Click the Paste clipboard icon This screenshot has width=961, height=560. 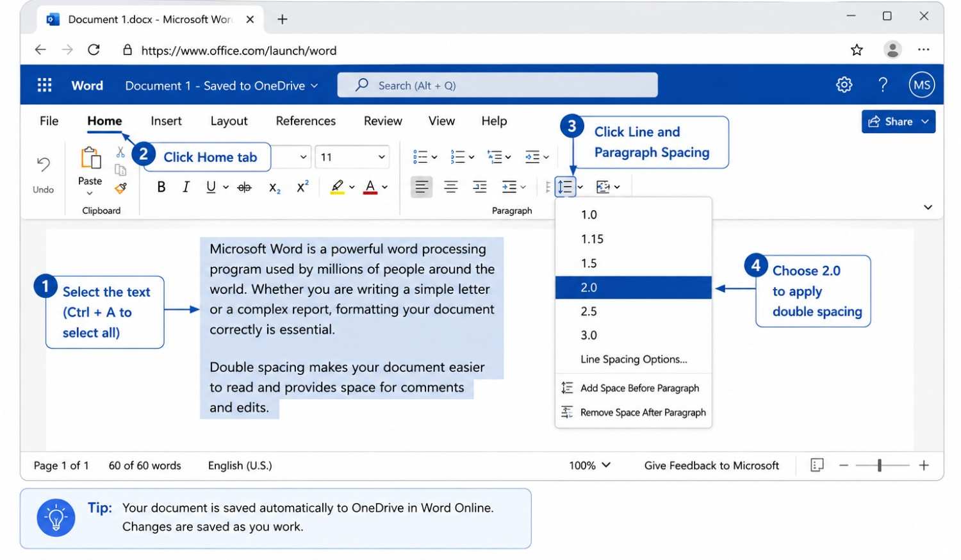tap(90, 158)
